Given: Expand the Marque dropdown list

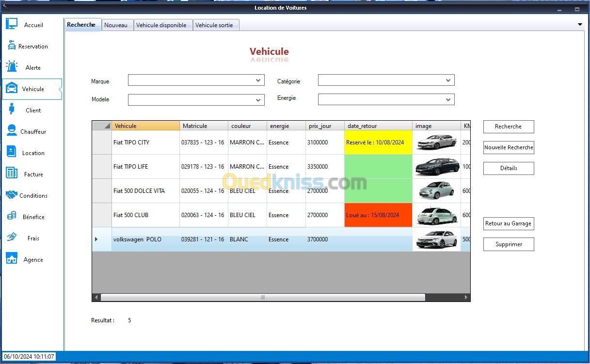Looking at the screenshot, I should point(258,80).
